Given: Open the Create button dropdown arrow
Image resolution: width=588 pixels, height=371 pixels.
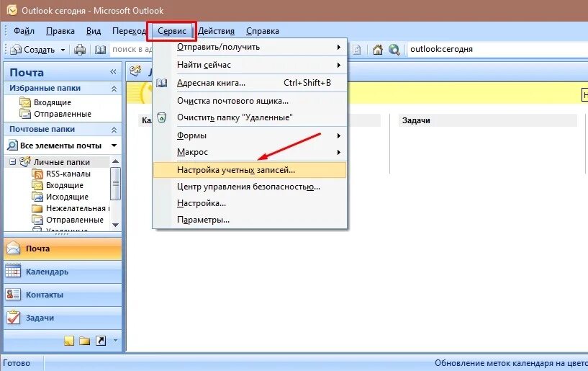Looking at the screenshot, I should (63, 50).
